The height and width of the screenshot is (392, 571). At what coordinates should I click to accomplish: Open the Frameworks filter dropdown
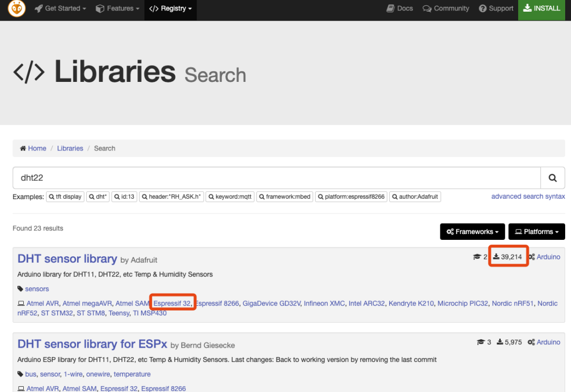(472, 232)
